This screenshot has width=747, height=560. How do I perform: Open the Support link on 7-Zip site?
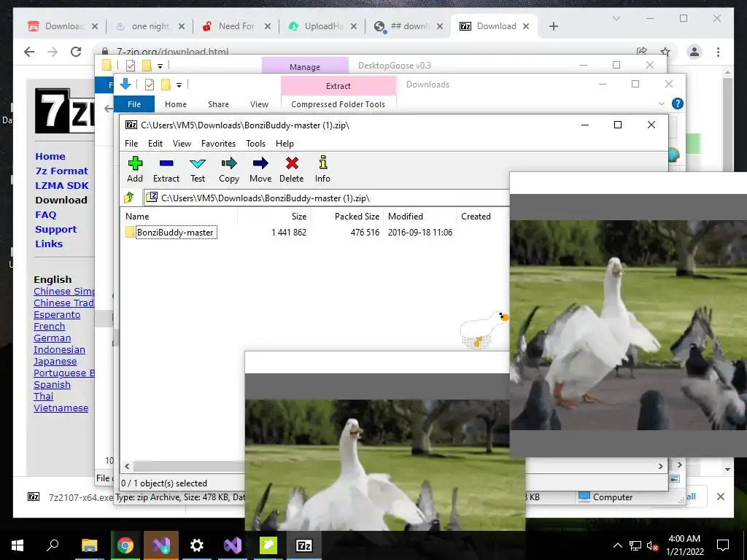pyautogui.click(x=55, y=230)
